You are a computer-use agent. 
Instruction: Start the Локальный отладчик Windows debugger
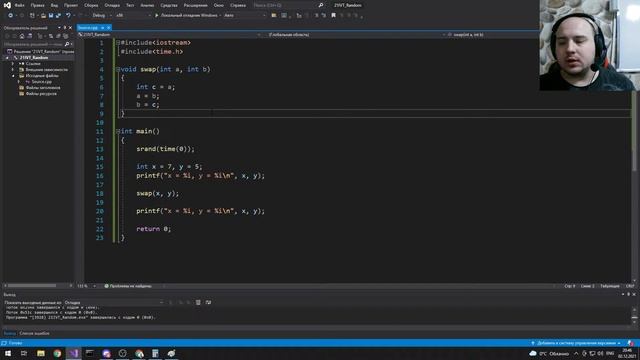(186, 16)
